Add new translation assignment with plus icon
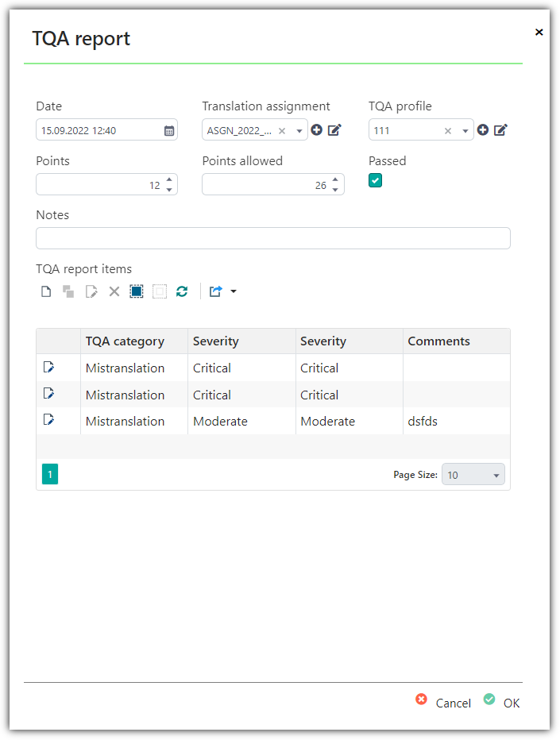The image size is (560, 740). click(316, 129)
